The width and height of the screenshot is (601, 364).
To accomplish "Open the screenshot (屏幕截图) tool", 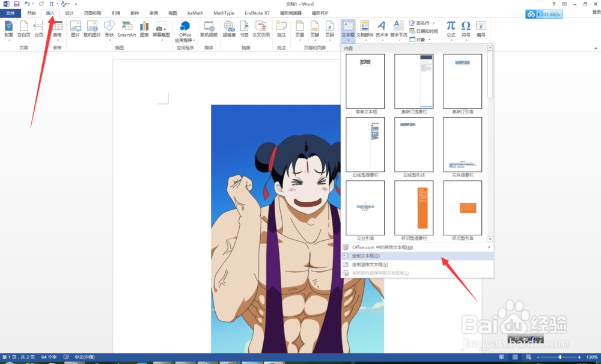I will [x=161, y=31].
